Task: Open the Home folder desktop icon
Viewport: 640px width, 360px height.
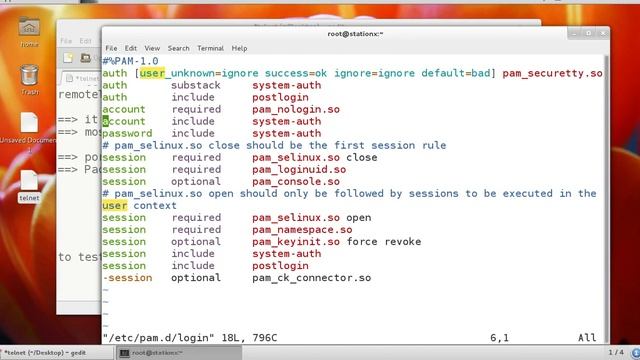Action: pos(29,32)
